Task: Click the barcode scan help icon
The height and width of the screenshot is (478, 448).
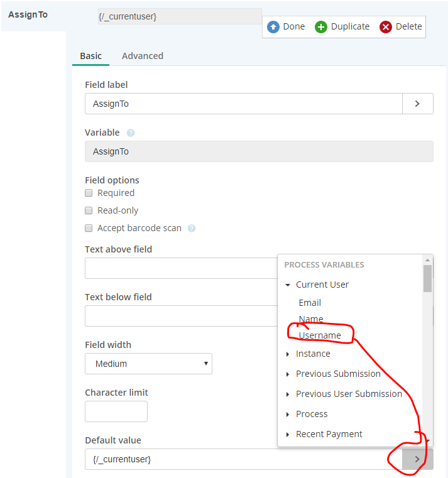Action: coord(192,229)
